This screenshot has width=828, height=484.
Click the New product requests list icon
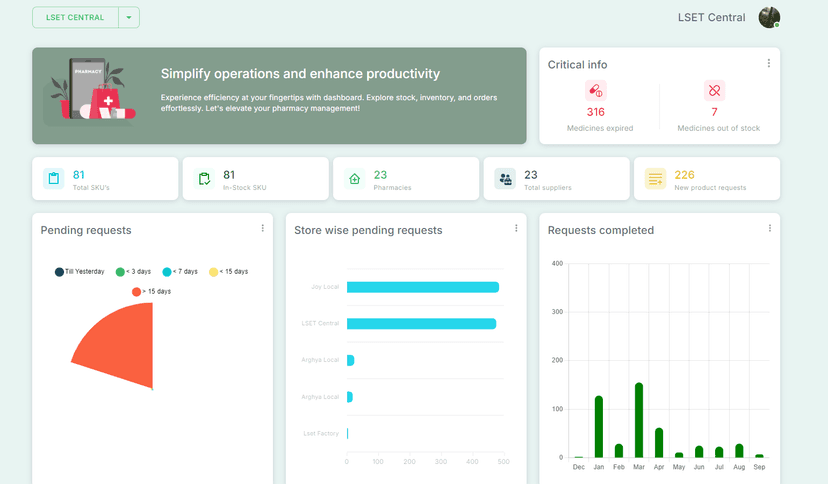point(655,178)
